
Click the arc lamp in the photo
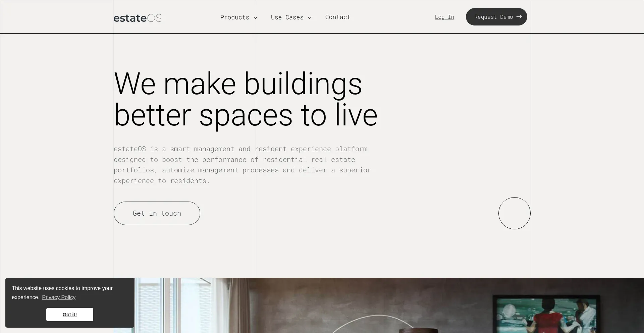tap(376, 324)
